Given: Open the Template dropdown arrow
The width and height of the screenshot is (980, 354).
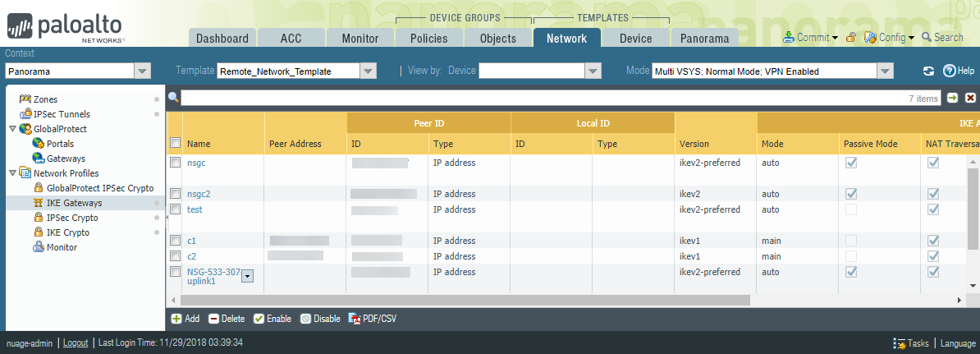Looking at the screenshot, I should 369,71.
